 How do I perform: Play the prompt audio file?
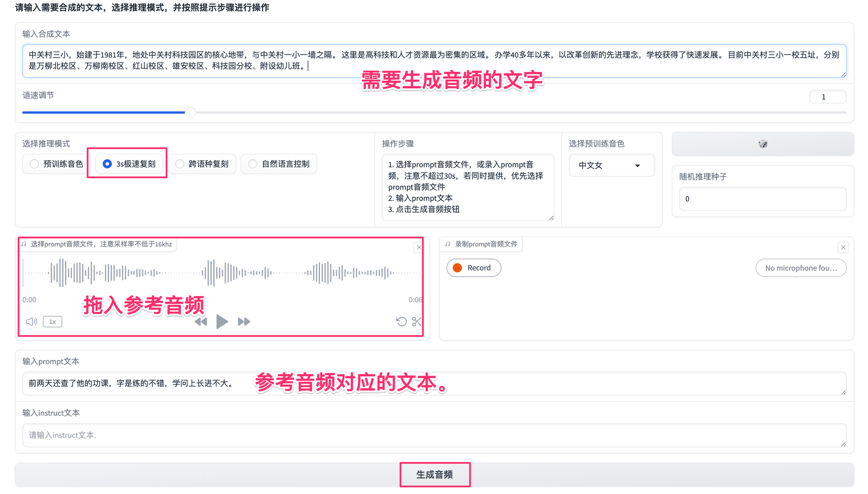coord(222,322)
